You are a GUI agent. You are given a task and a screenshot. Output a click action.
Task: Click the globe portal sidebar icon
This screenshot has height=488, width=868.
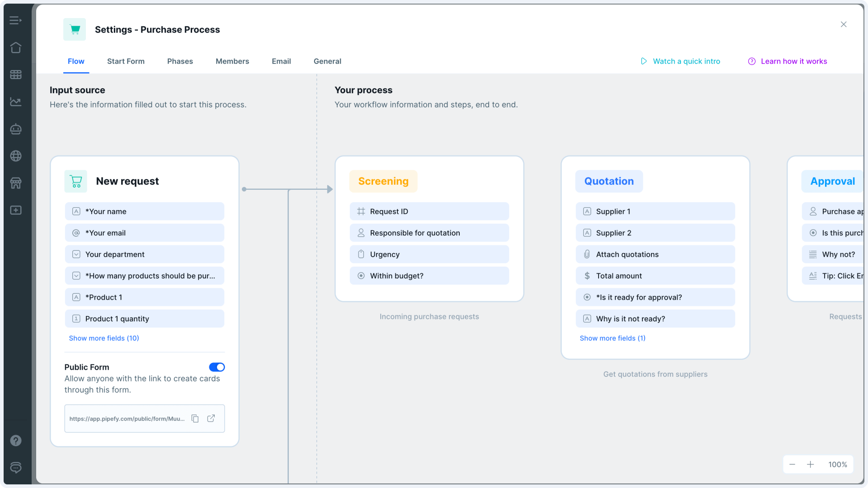point(16,156)
